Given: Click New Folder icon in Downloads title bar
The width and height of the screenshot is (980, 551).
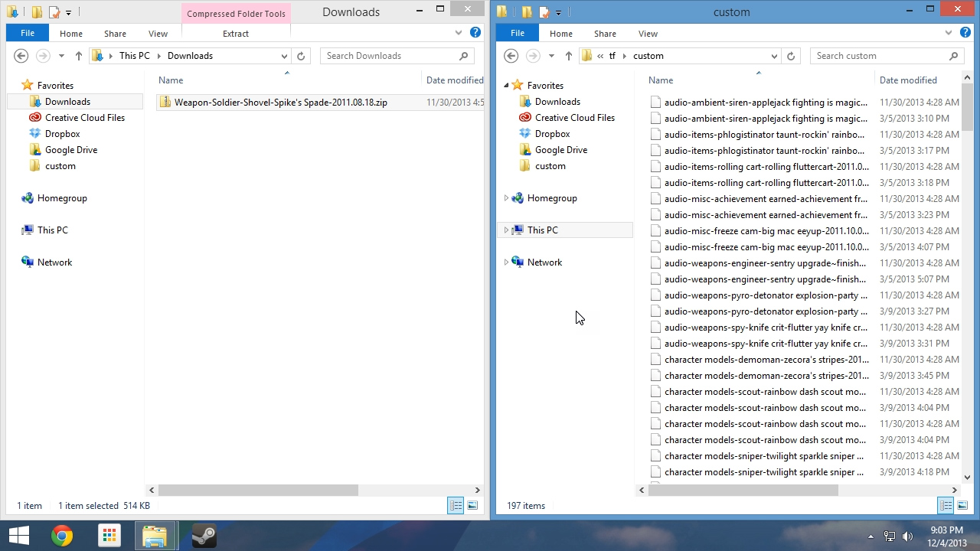Looking at the screenshot, I should coord(37,12).
